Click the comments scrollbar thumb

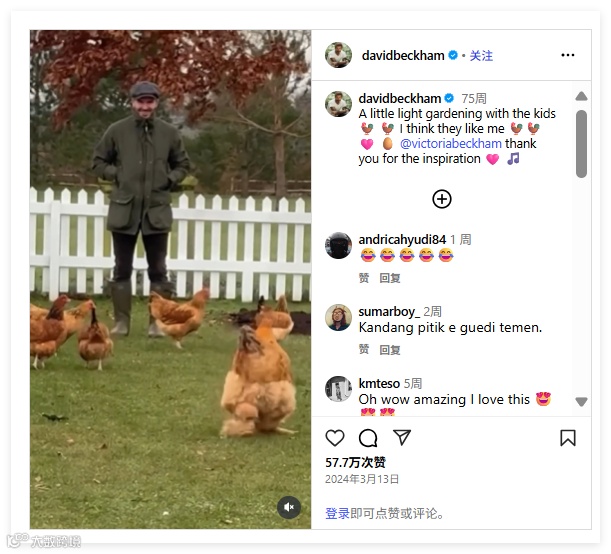point(581,144)
